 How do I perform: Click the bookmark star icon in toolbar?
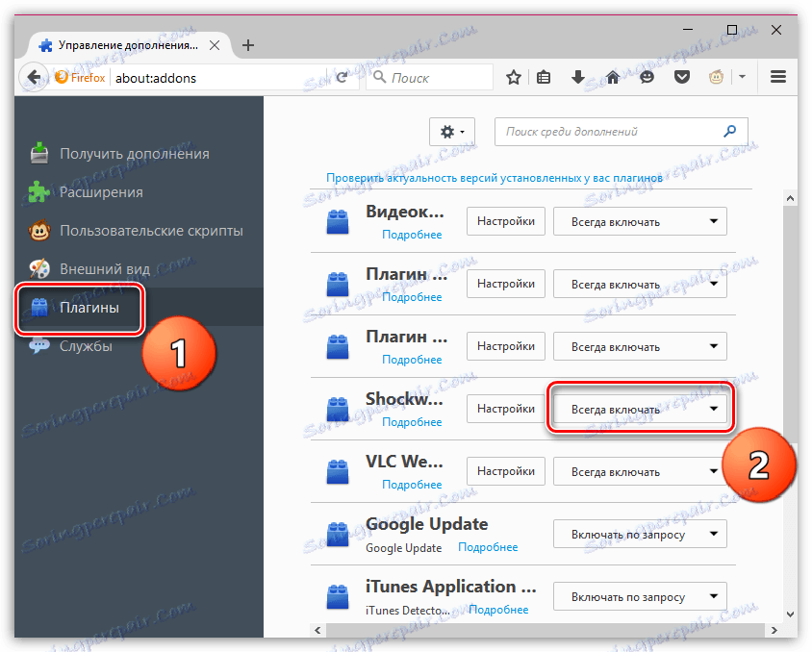(513, 76)
